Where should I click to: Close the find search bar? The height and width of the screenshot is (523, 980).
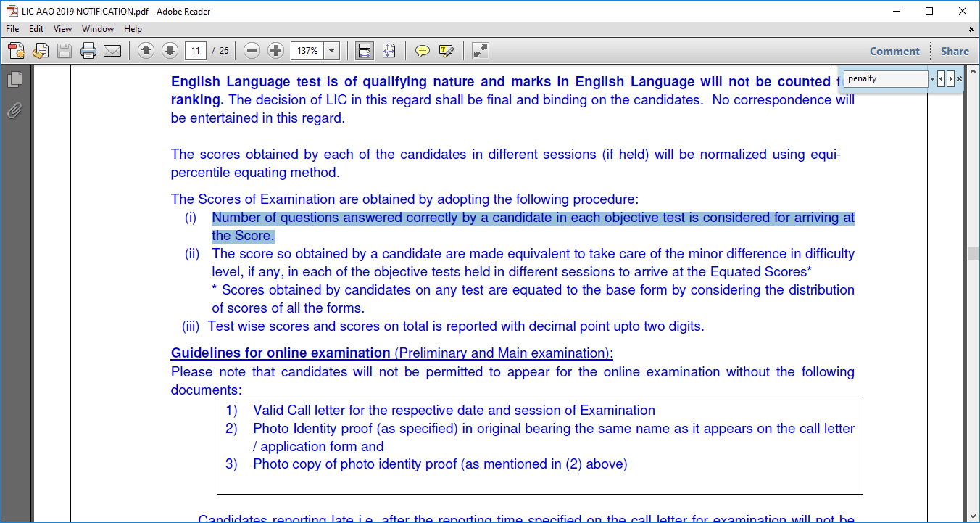click(959, 78)
